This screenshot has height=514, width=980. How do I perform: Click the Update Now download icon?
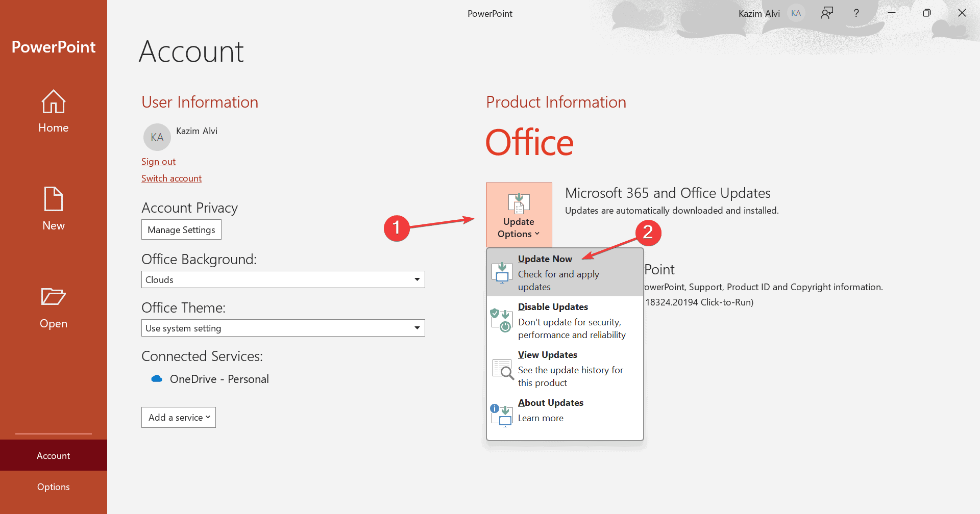[x=502, y=273]
